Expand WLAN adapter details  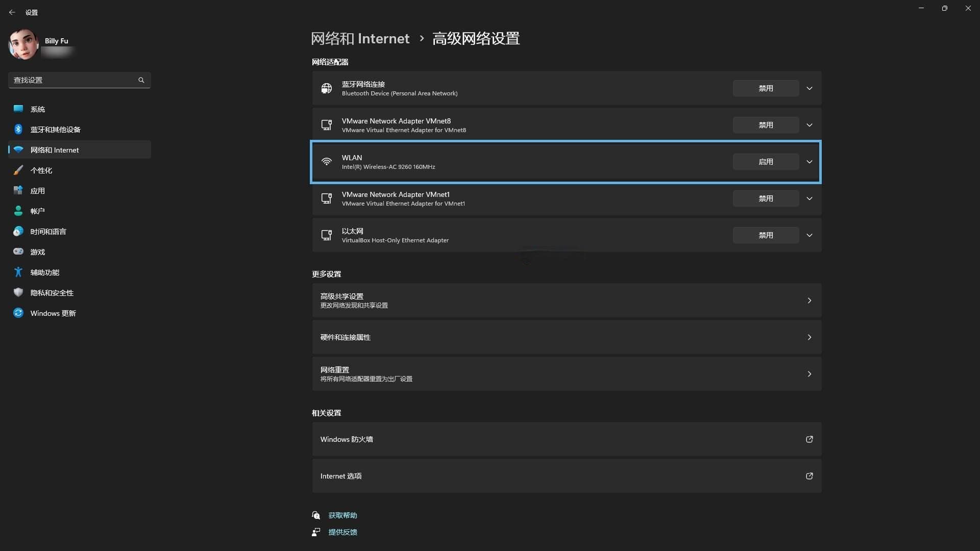pos(810,162)
